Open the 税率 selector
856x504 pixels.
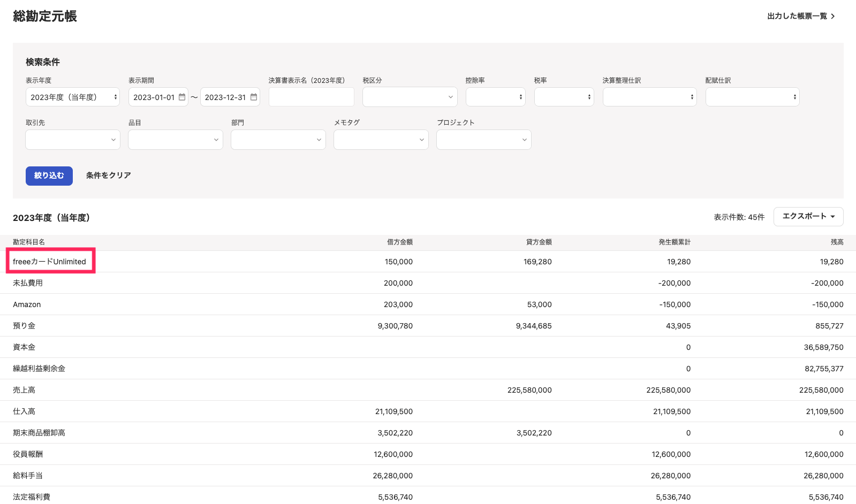pyautogui.click(x=564, y=97)
